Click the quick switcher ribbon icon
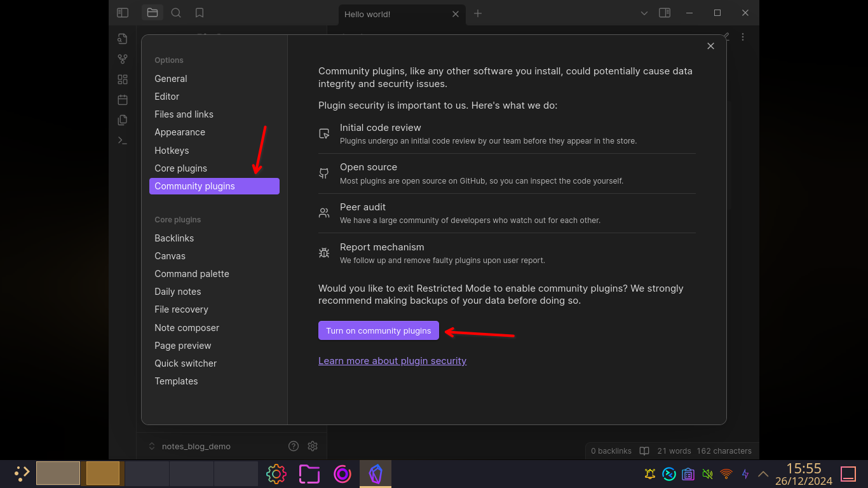Viewport: 868px width, 488px height. pyautogui.click(x=123, y=39)
